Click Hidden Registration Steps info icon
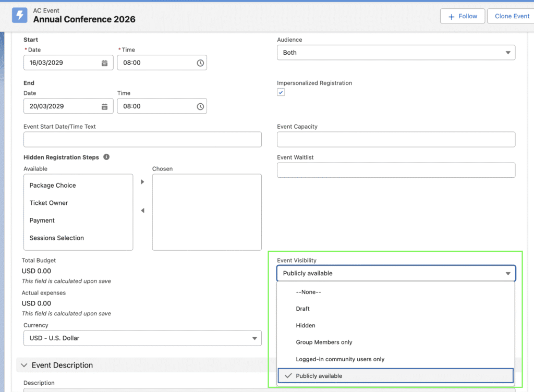The image size is (534, 392). [106, 157]
